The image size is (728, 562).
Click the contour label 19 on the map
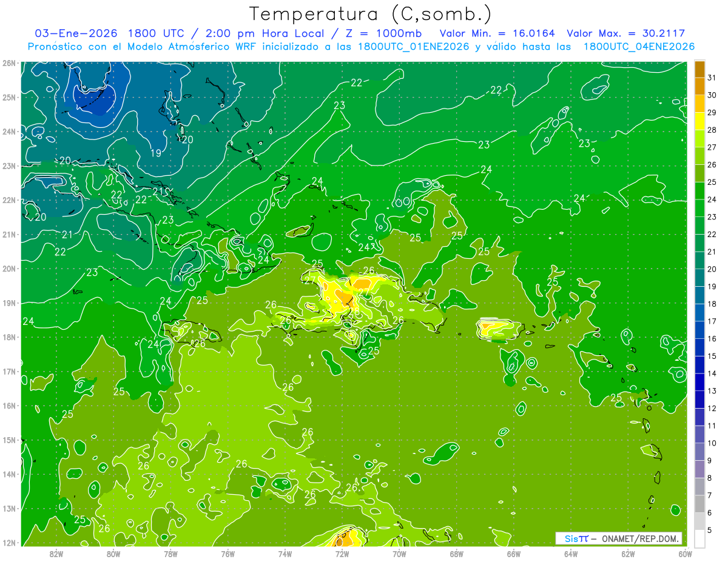pyautogui.click(x=156, y=153)
